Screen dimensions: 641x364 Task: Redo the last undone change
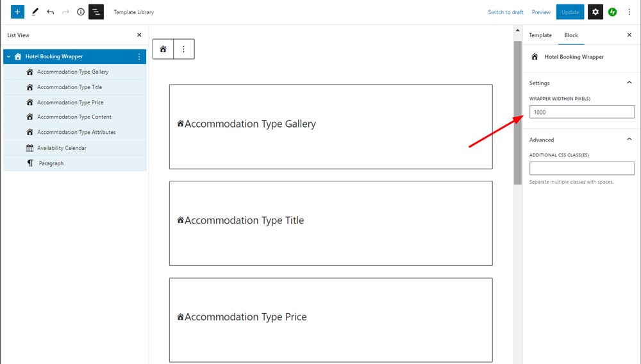(x=65, y=12)
